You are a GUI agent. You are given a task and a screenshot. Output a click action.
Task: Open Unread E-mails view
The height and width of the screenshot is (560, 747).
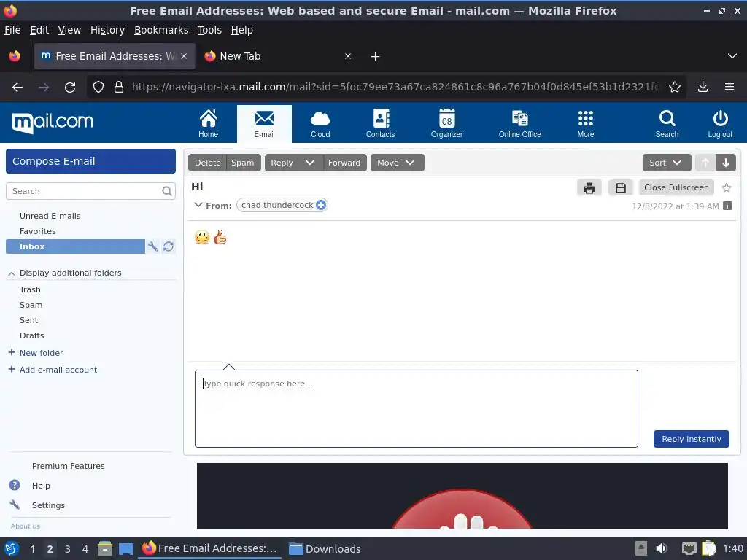(x=50, y=216)
